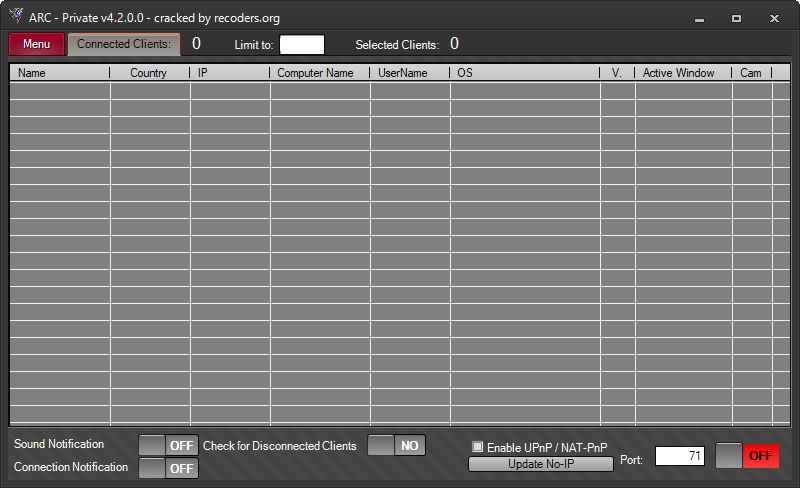Click the Cam column header

pos(750,73)
